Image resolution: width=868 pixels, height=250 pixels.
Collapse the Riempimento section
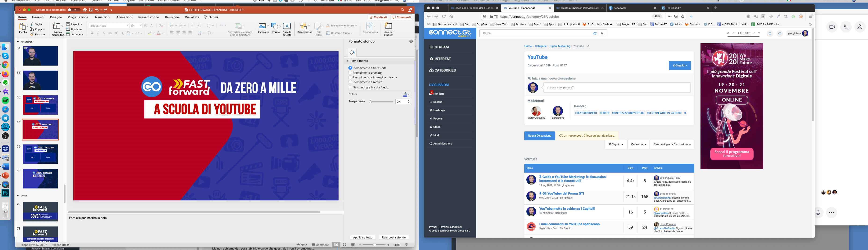click(x=347, y=61)
